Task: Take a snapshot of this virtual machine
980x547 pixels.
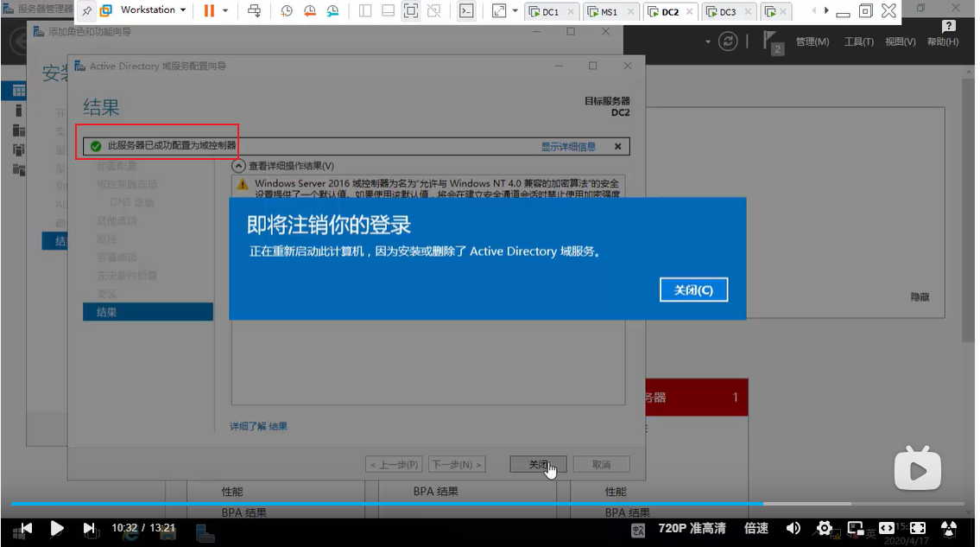Action: (287, 10)
